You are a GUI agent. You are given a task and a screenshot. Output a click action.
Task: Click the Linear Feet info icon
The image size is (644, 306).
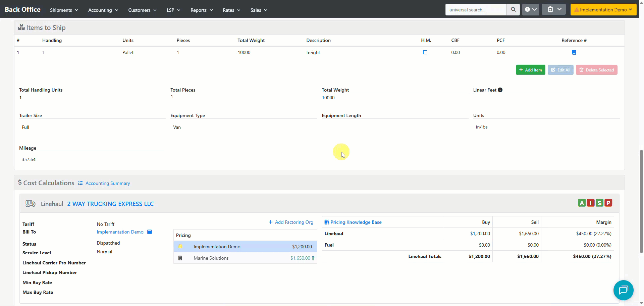[x=500, y=90]
